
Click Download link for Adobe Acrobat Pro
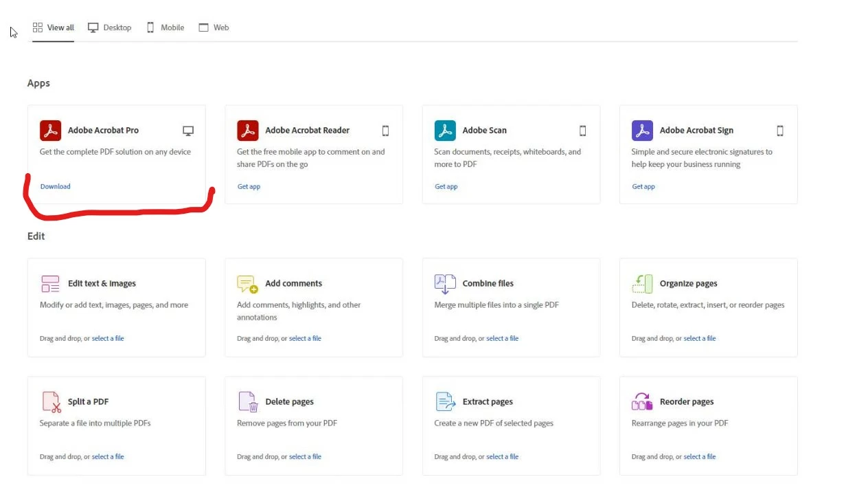pos(55,186)
